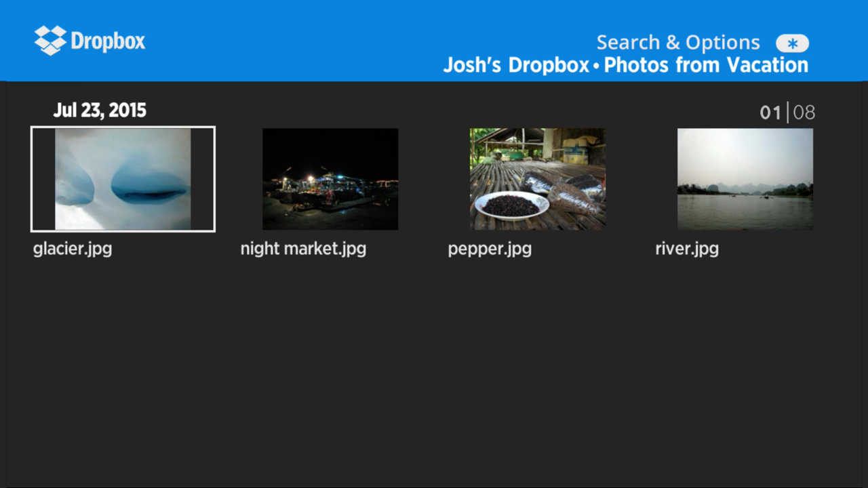The width and height of the screenshot is (868, 488).
Task: Click the bullet separator between breadcrumb items
Action: pyautogui.click(x=597, y=66)
